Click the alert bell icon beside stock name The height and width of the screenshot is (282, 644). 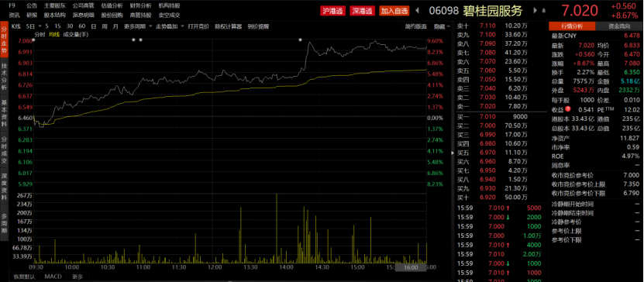[544, 11]
